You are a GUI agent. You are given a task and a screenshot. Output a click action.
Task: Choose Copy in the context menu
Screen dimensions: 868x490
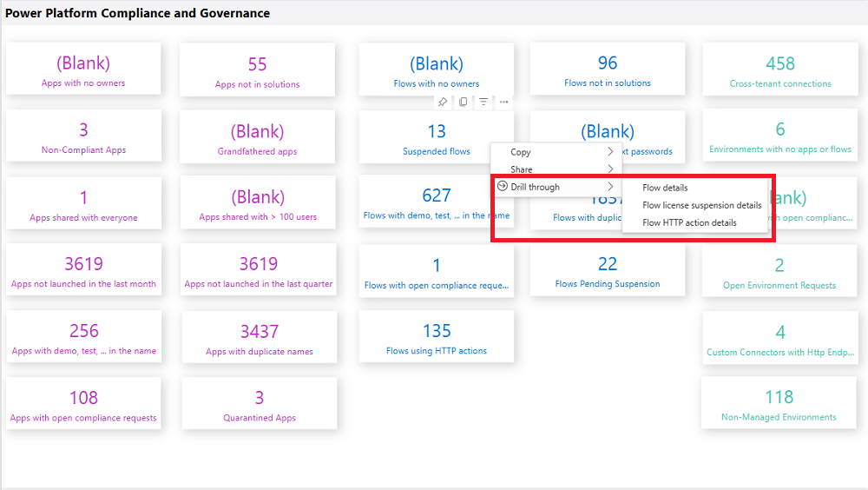pos(556,151)
